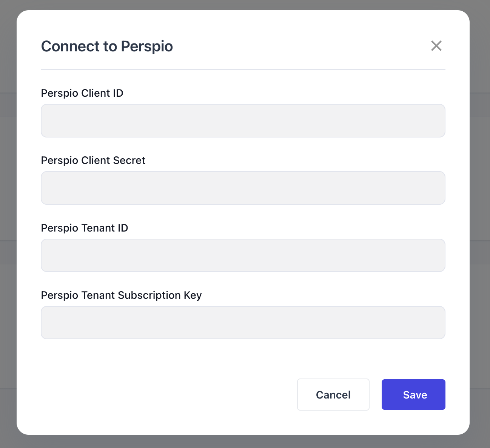
Task: Focus the Perspio Client Secret input
Action: pos(243,188)
